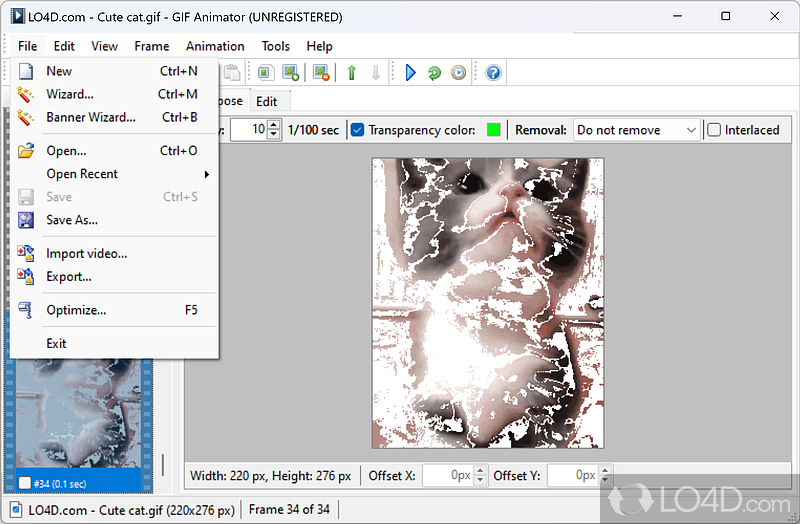This screenshot has width=800, height=524.
Task: Pick the green transparency color swatch
Action: [x=493, y=130]
